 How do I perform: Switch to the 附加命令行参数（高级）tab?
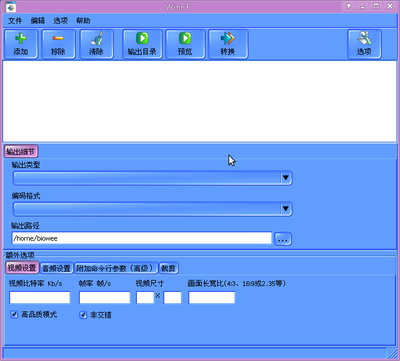pos(116,268)
